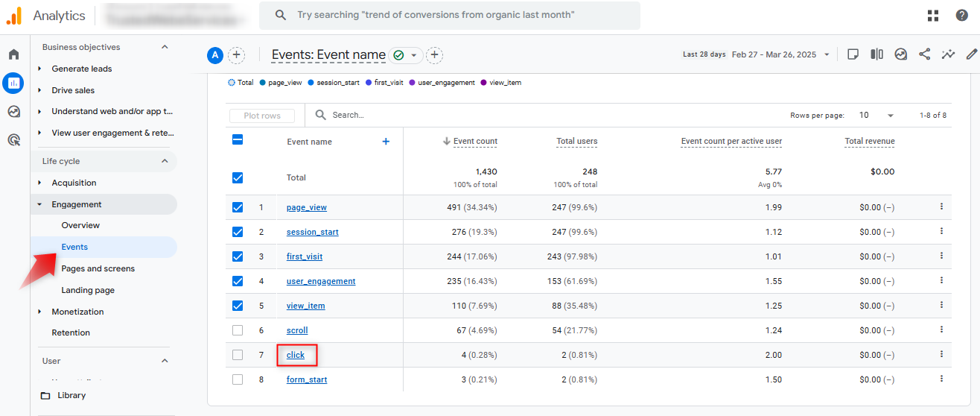980x416 pixels.
Task: Add a dimension with blue plus icon
Action: click(386, 142)
